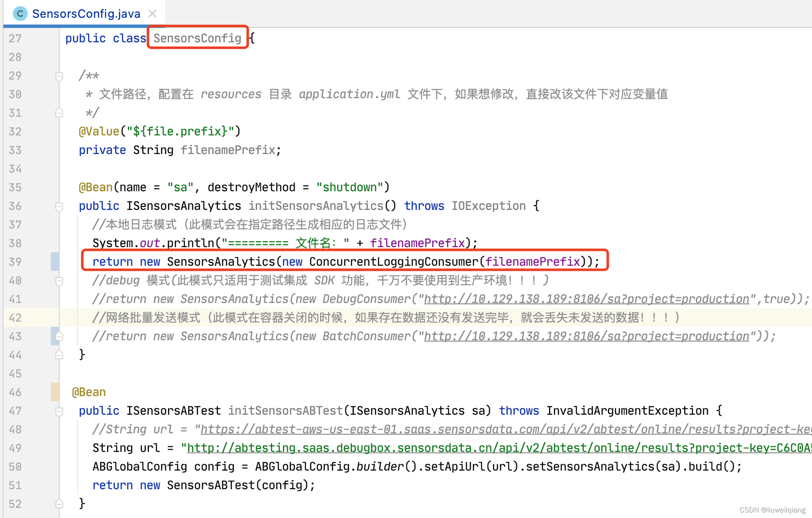Click the line 37 local log mode comment
Screen dimensions: 812x518
(250, 224)
